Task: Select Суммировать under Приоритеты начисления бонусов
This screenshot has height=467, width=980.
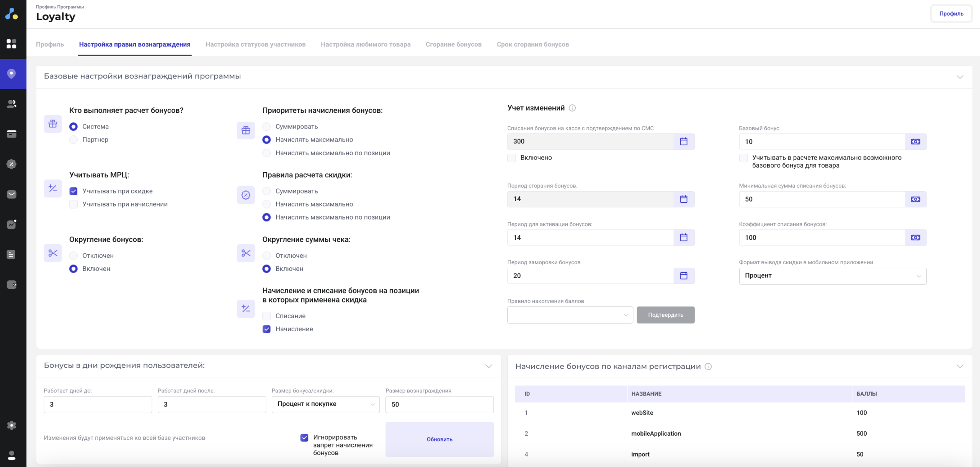Action: pos(266,127)
